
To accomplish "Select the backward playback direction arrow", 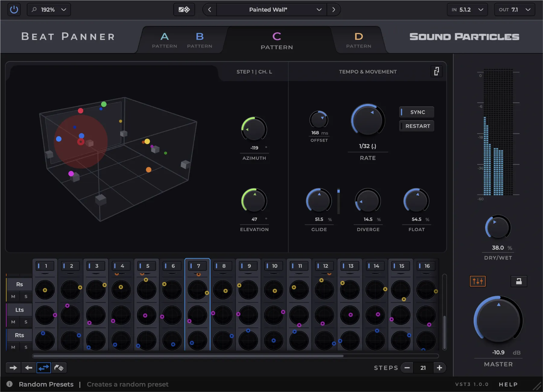I will [29, 368].
